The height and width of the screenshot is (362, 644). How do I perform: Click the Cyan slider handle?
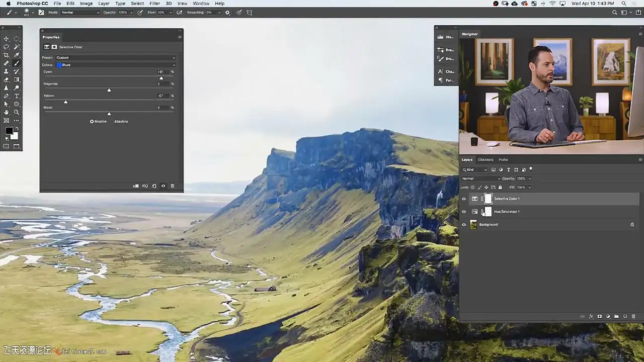point(161,78)
